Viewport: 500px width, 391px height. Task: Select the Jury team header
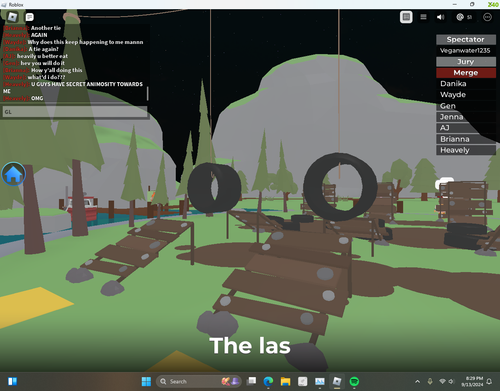tap(466, 62)
